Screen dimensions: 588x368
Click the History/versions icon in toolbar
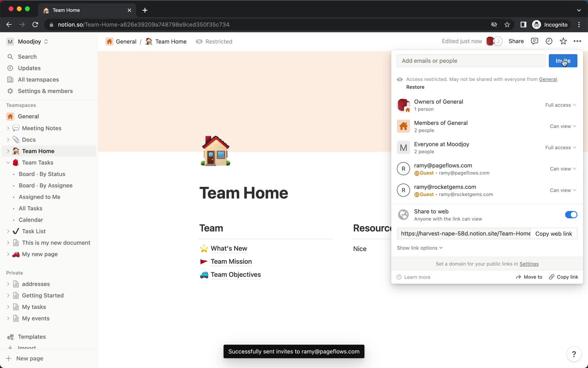(x=549, y=41)
